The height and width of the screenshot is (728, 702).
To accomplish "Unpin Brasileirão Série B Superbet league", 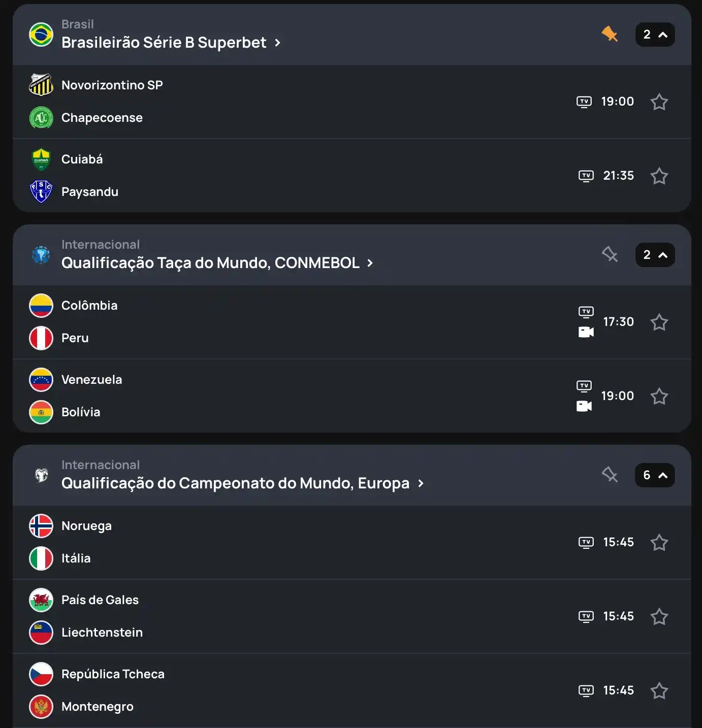I will click(x=610, y=35).
